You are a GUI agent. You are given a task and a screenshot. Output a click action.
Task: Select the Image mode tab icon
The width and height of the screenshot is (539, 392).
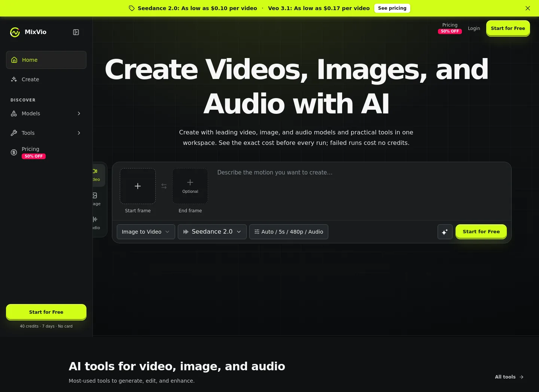pyautogui.click(x=95, y=195)
